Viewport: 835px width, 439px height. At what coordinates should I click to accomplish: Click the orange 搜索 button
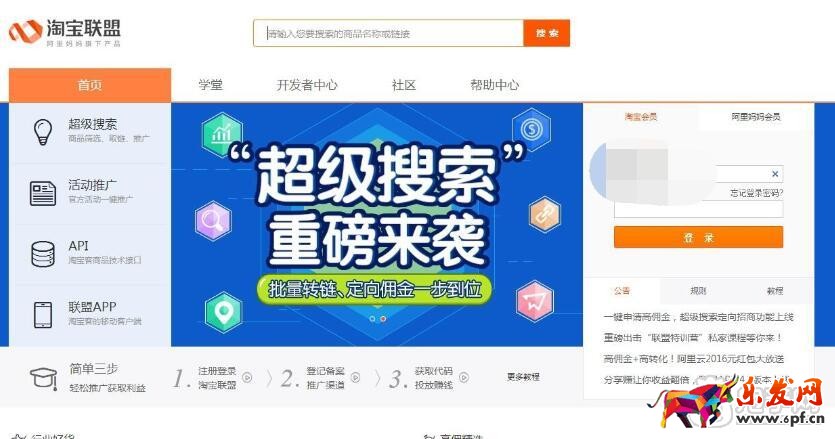pyautogui.click(x=547, y=33)
